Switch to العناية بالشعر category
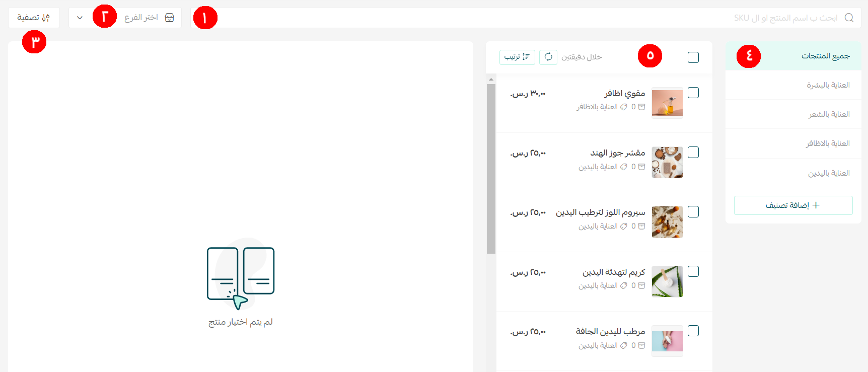 click(793, 114)
